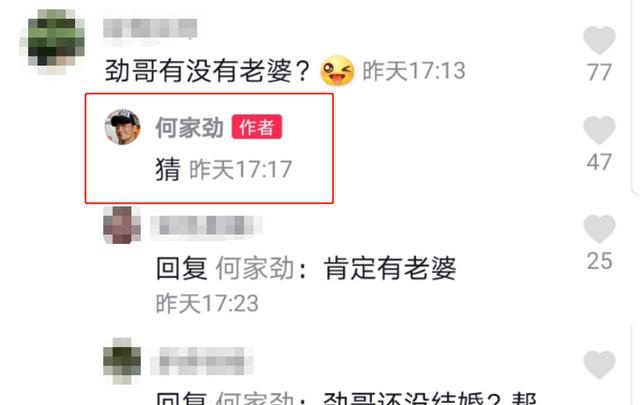This screenshot has height=405, width=640.
Task: Click the 77 like count
Action: (x=599, y=72)
